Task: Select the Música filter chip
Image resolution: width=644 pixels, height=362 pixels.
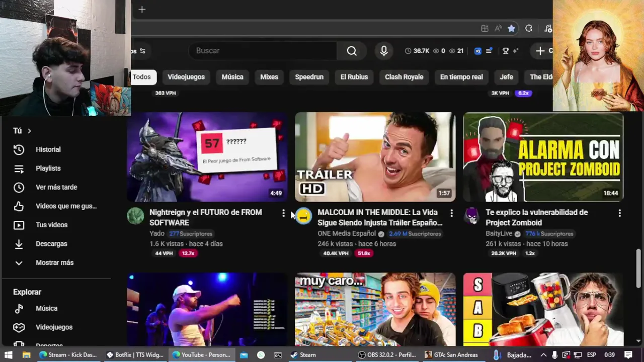Action: 232,77
